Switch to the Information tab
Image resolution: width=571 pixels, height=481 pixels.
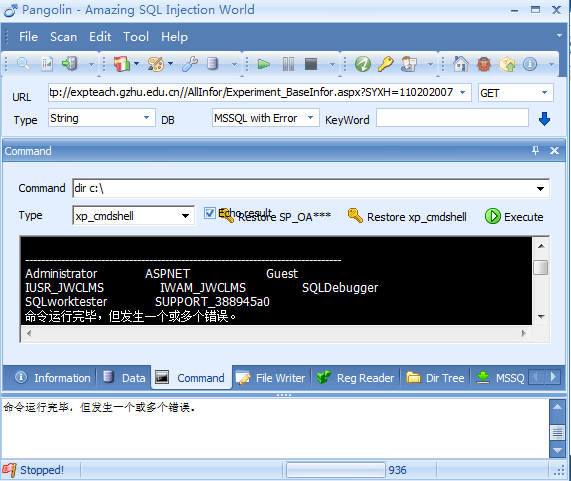[53, 378]
